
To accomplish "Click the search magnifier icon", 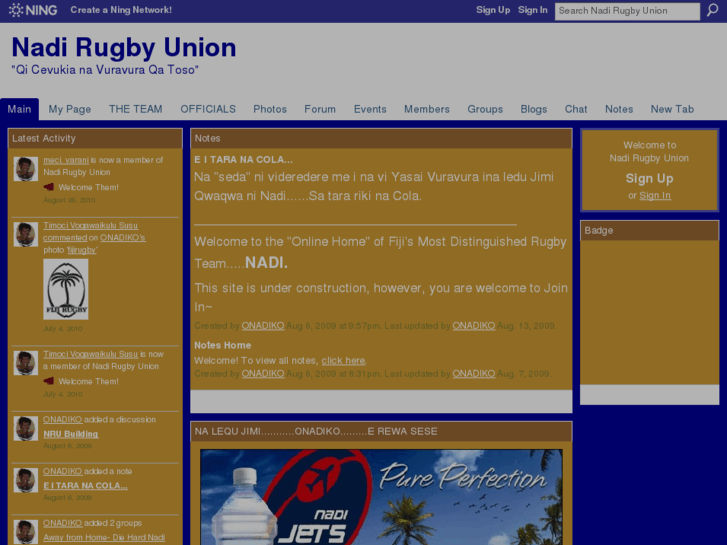I will tap(712, 10).
